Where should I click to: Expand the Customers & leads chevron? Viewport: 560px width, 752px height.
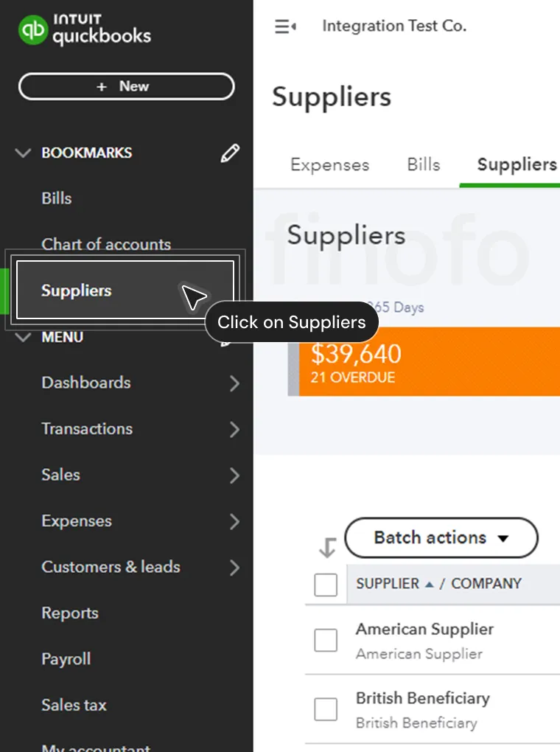(x=234, y=568)
